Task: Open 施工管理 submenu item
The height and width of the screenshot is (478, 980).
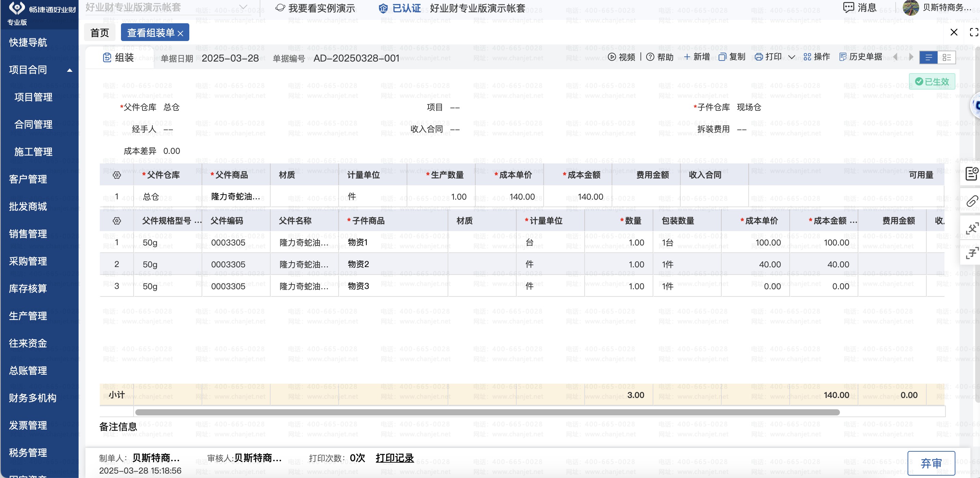Action: (33, 152)
